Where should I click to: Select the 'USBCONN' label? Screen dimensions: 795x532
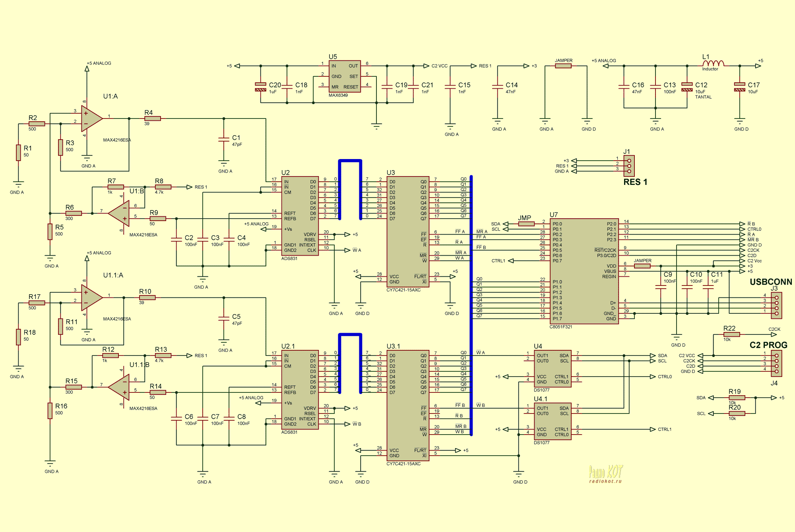(771, 282)
